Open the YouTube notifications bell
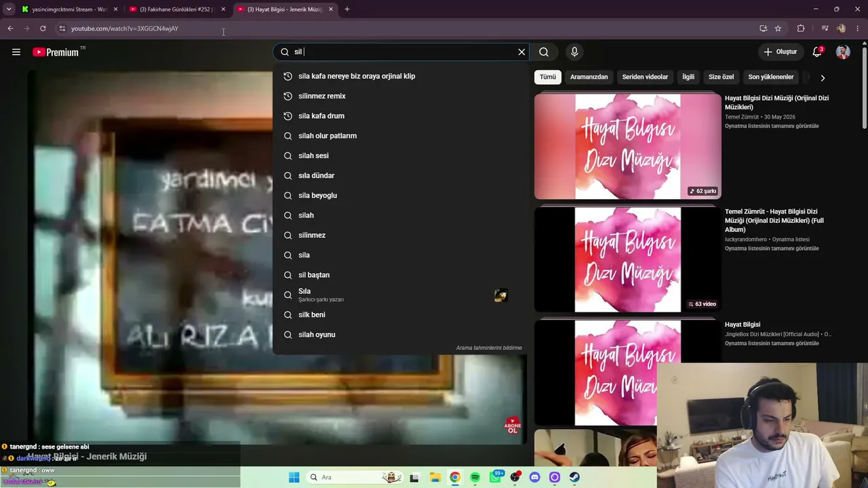Viewport: 868px width, 488px height. pyautogui.click(x=817, y=52)
